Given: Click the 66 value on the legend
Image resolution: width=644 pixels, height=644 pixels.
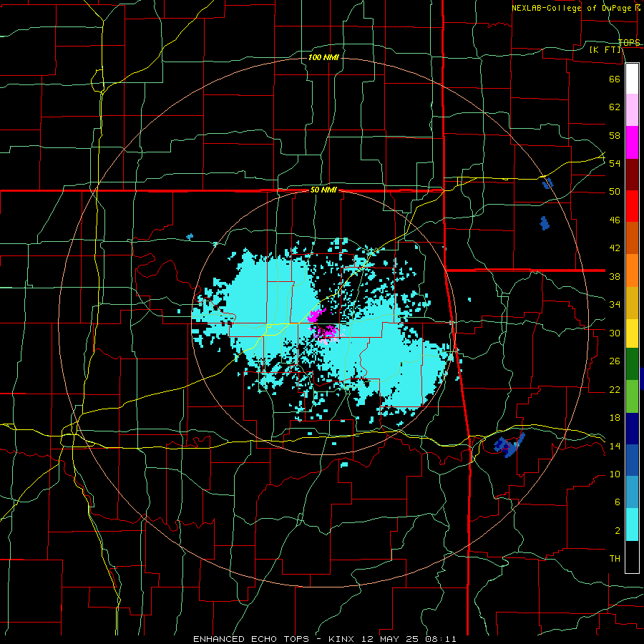Looking at the screenshot, I should coord(615,79).
